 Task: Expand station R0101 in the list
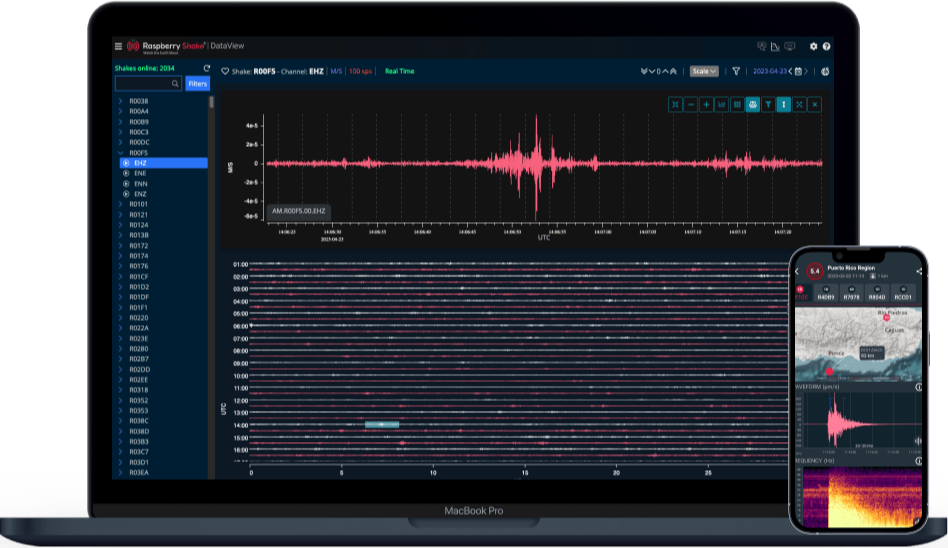click(120, 204)
